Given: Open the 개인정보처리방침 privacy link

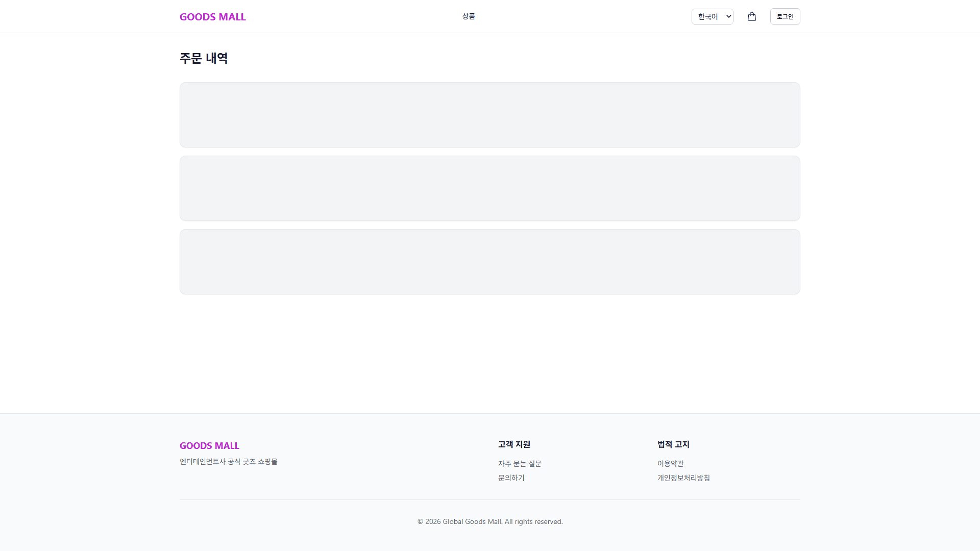Looking at the screenshot, I should pos(683,478).
